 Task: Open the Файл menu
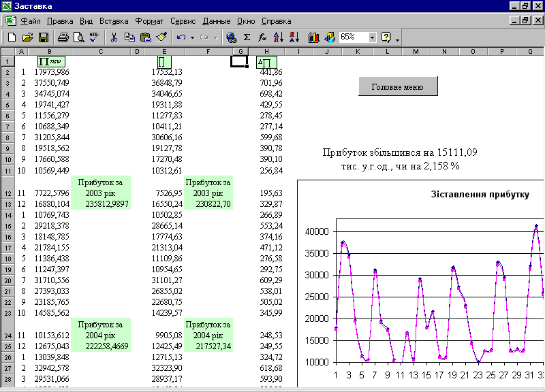31,21
